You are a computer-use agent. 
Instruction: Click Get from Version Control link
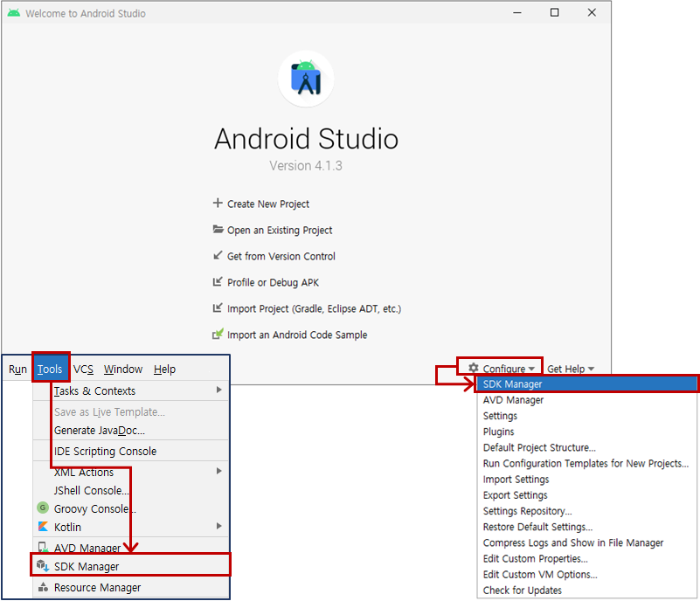pos(281,256)
